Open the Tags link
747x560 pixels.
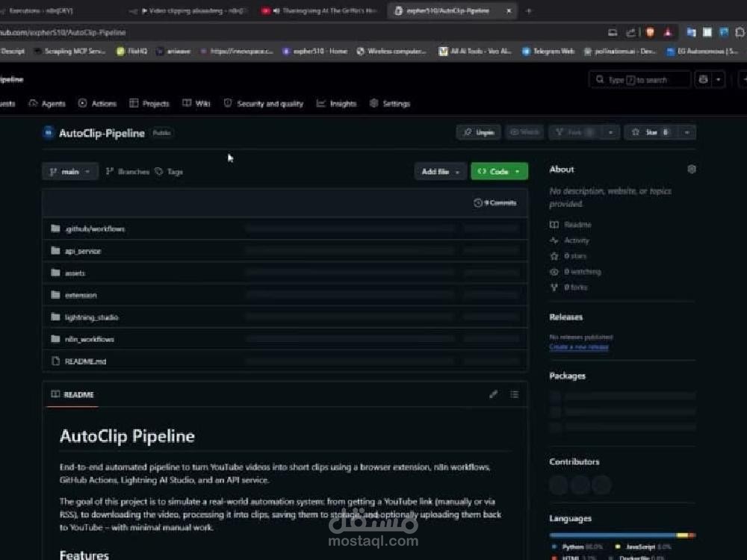coord(169,172)
